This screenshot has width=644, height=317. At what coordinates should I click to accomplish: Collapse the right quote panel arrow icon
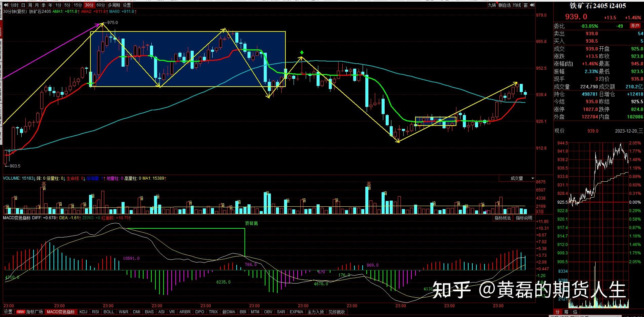click(533, 5)
